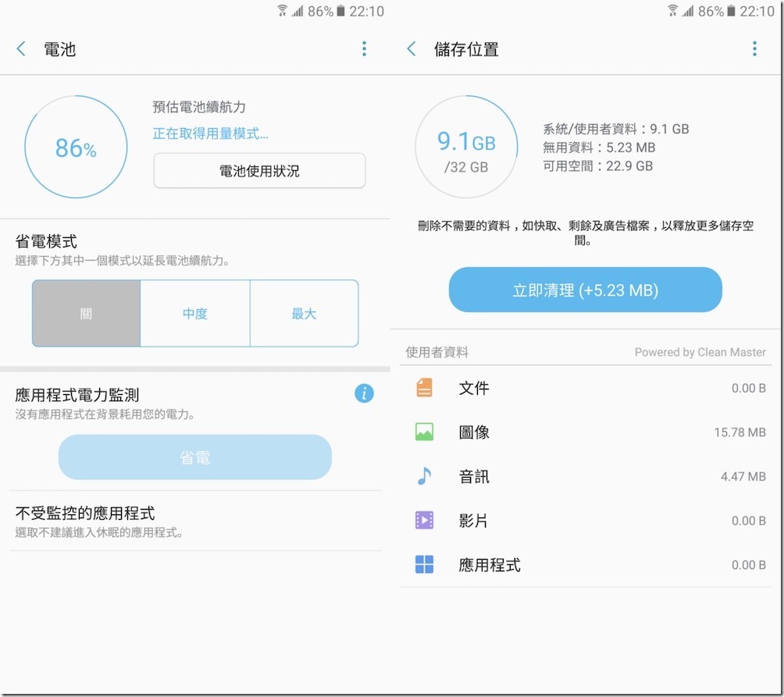Viewport: 784px width, 697px height.
Task: Tap the orange 文件 document icon
Action: pyautogui.click(x=424, y=388)
